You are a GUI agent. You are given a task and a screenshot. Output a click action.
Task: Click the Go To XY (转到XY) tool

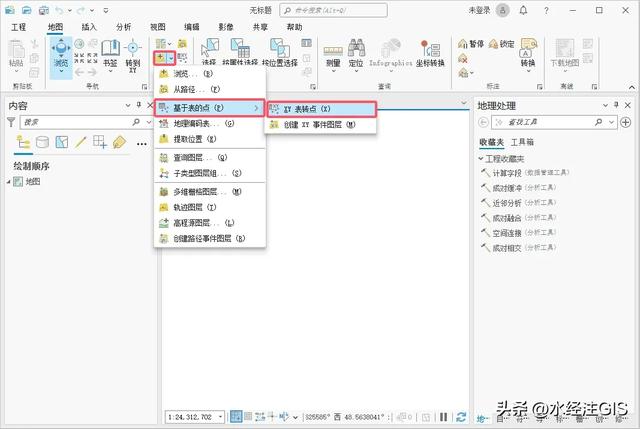[133, 55]
